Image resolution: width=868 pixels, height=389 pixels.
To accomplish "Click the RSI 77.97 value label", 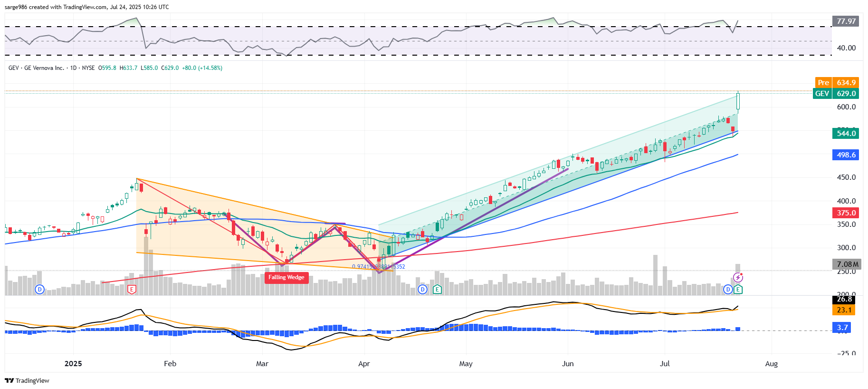I will (846, 21).
